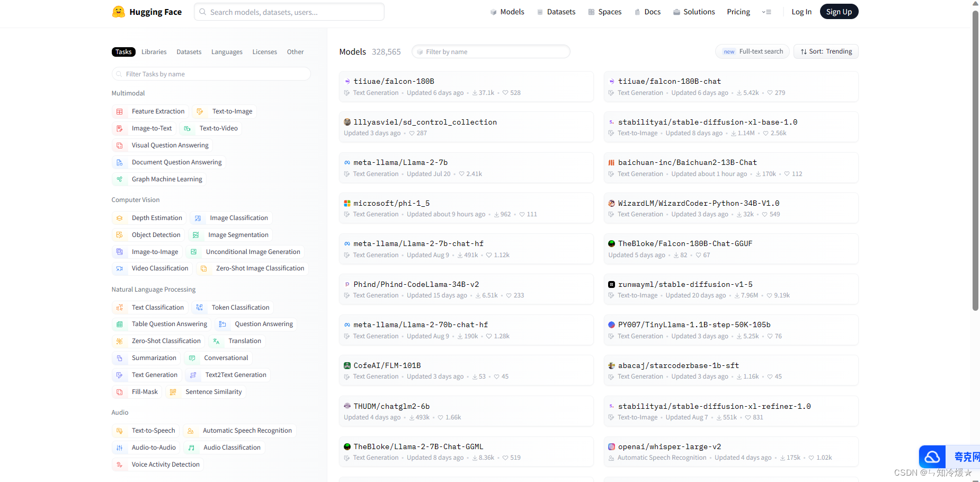The height and width of the screenshot is (482, 980).
Task: Click the Filter Tasks by name field
Action: click(x=211, y=74)
